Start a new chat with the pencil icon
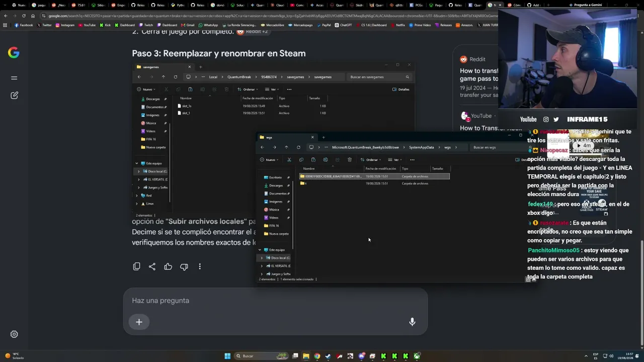This screenshot has height=362, width=644. click(x=14, y=95)
